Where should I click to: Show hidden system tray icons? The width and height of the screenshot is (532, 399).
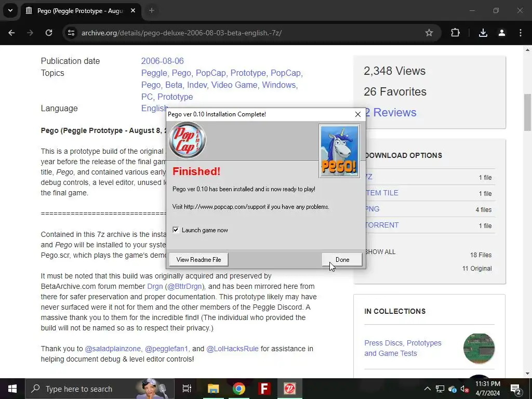click(x=428, y=389)
